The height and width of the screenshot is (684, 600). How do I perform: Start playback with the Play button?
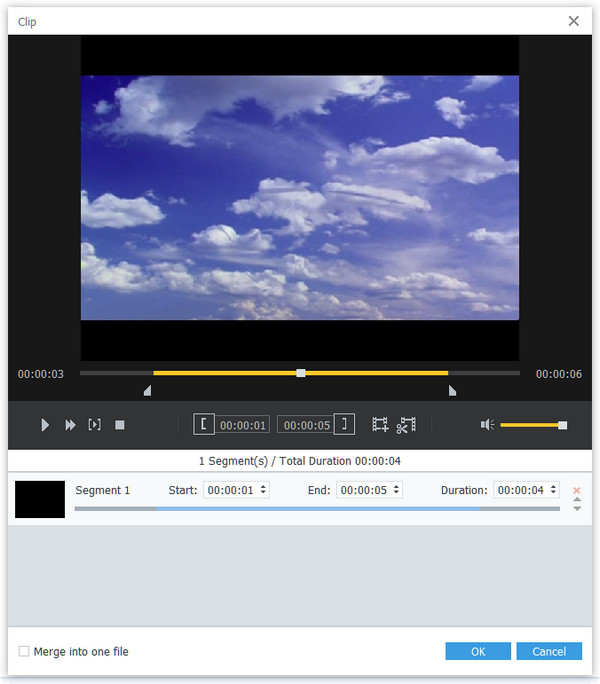pos(45,425)
